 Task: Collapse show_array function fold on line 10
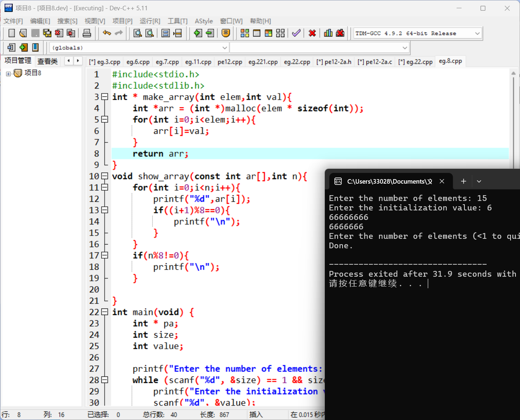105,176
